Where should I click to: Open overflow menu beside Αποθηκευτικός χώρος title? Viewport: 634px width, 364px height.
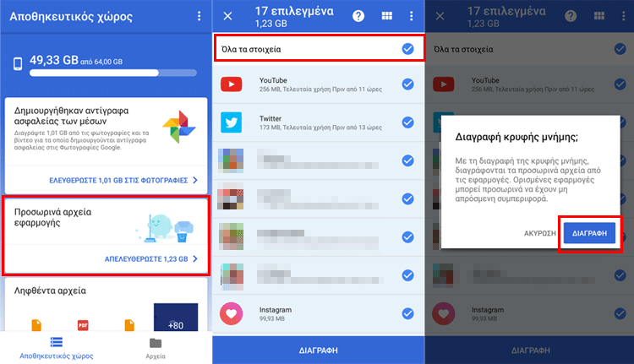point(199,16)
